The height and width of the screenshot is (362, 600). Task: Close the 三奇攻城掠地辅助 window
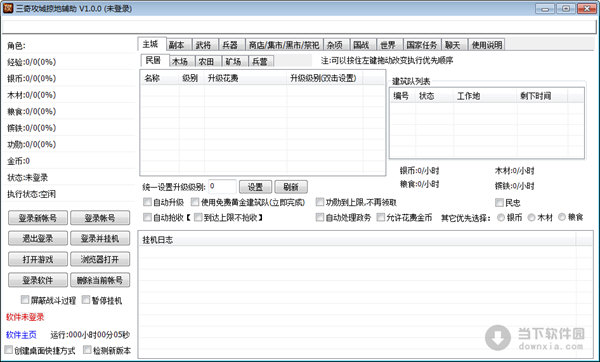[x=587, y=8]
